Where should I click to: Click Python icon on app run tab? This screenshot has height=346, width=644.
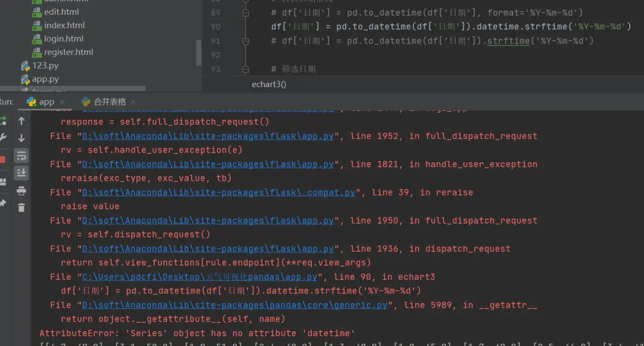coord(31,102)
